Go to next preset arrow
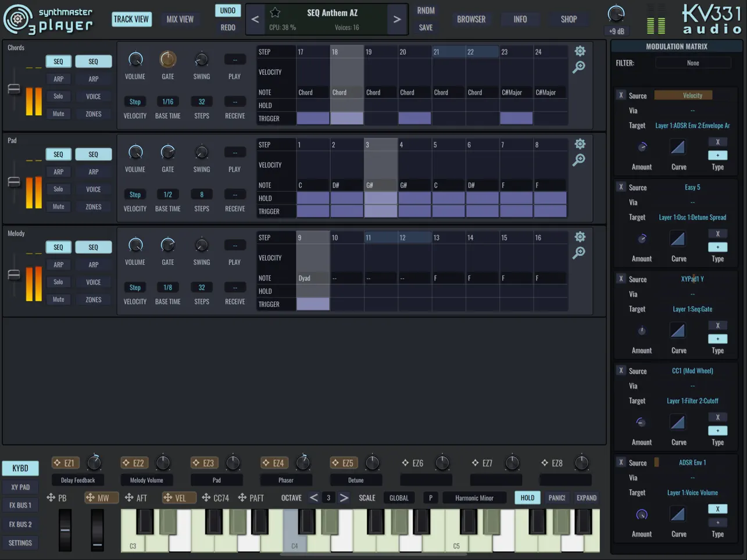Screen dimensions: 747x560 (x=397, y=19)
